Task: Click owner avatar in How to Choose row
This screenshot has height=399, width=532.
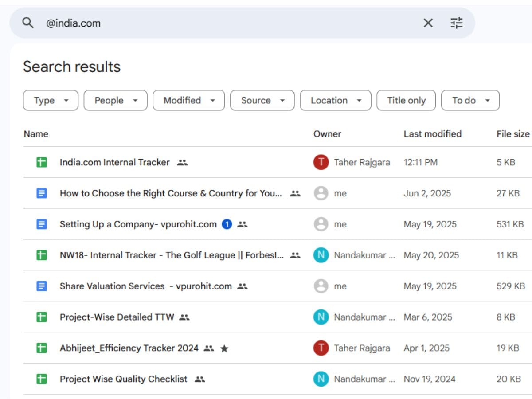Action: click(321, 193)
